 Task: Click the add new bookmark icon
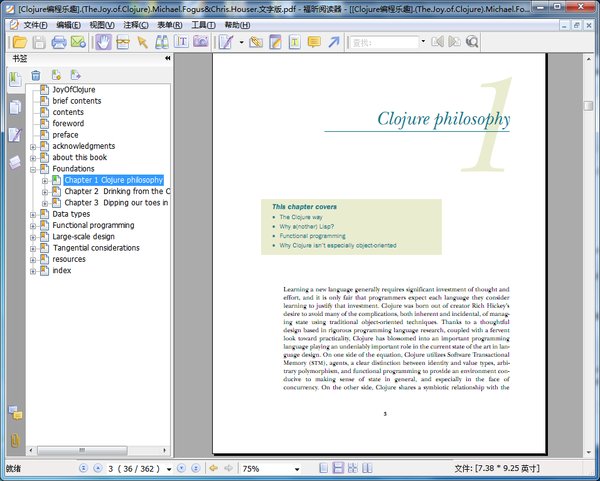(x=56, y=75)
